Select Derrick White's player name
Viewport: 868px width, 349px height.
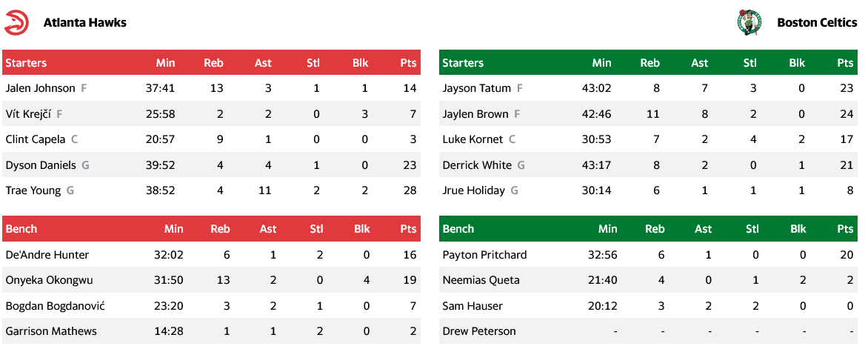coord(477,165)
